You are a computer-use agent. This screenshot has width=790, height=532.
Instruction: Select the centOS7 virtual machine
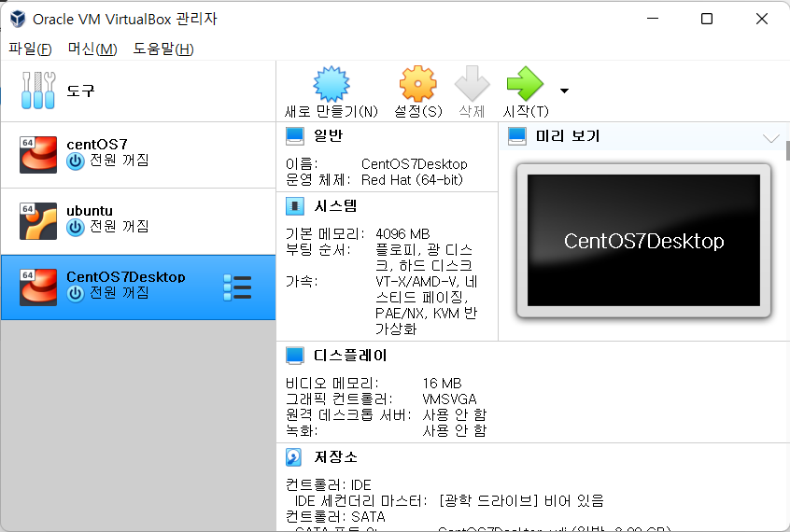(138, 155)
